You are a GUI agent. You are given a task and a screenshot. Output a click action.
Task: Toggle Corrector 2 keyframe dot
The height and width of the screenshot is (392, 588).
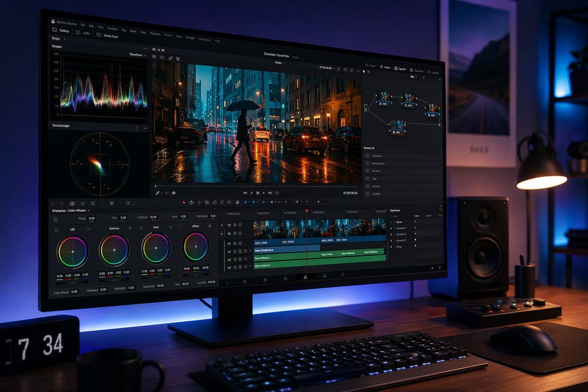coord(415,234)
